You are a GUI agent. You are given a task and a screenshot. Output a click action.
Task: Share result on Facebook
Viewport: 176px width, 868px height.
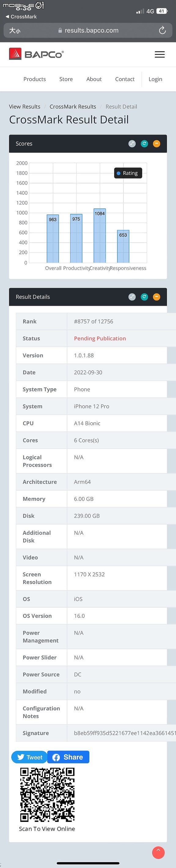coord(68,757)
